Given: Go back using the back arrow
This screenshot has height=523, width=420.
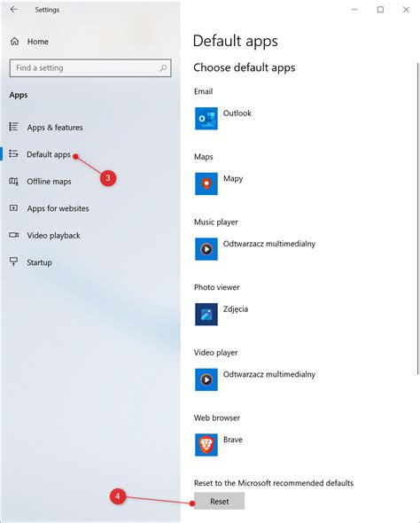Looking at the screenshot, I should [x=13, y=10].
